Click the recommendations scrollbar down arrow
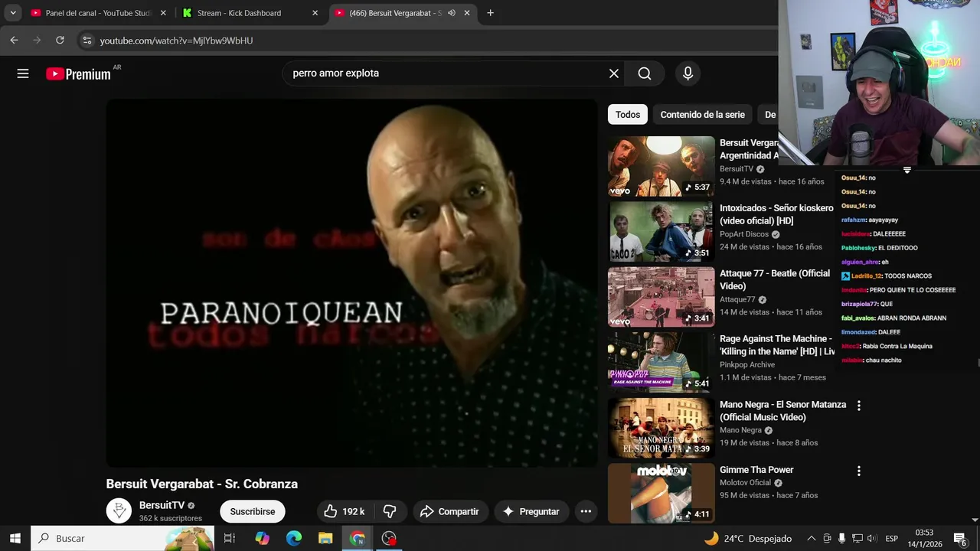 coord(975,520)
